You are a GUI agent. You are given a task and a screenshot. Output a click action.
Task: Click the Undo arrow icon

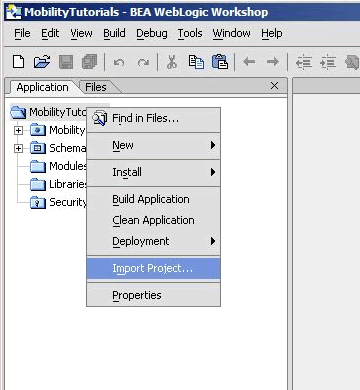(119, 62)
